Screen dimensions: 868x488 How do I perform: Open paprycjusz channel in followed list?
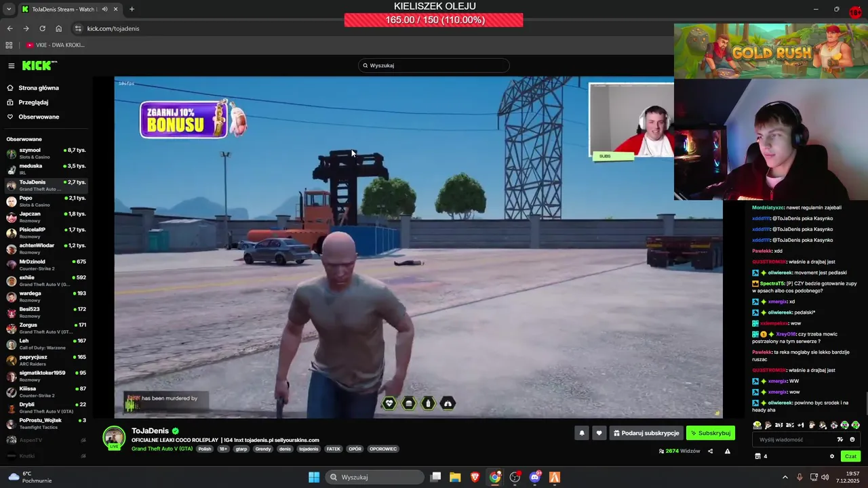coord(45,360)
